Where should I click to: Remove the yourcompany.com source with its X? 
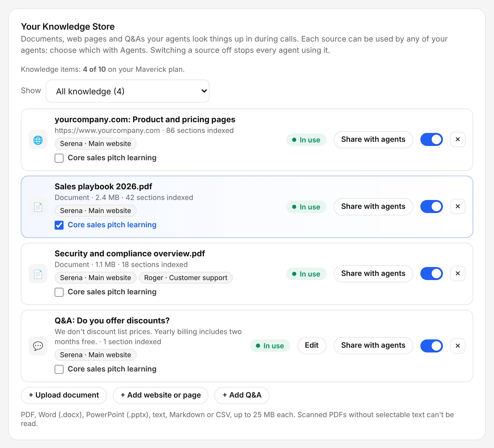coord(458,139)
